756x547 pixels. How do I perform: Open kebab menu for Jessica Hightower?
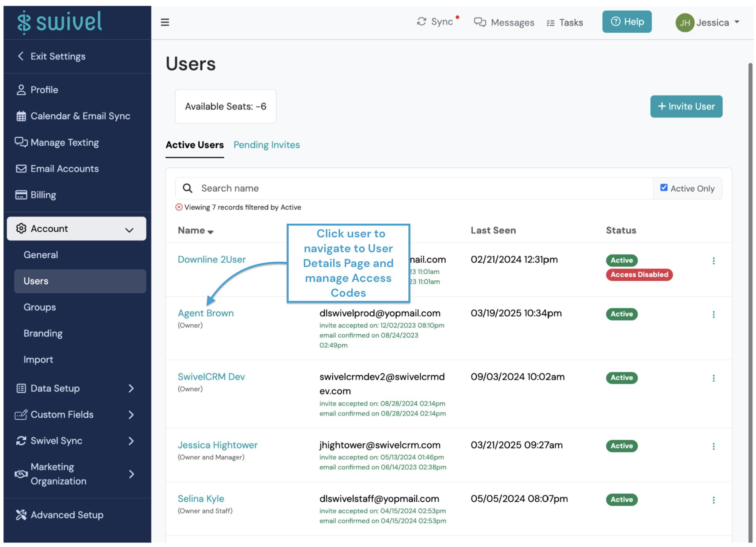(713, 446)
